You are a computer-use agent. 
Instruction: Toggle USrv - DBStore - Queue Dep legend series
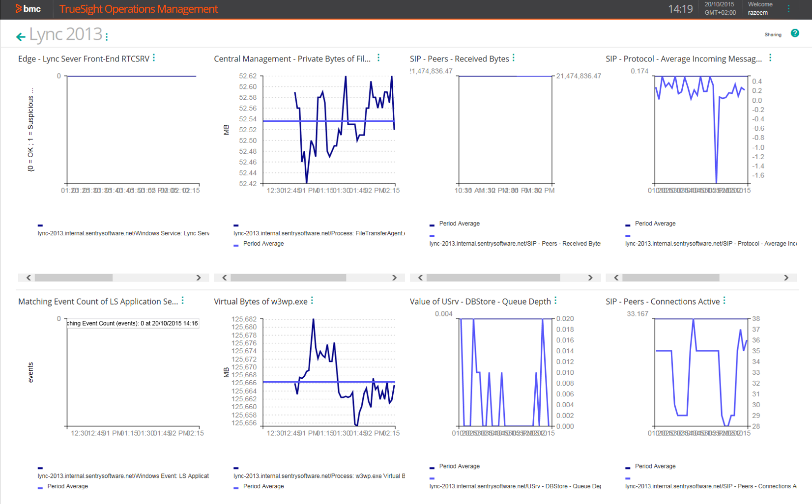pos(515,486)
